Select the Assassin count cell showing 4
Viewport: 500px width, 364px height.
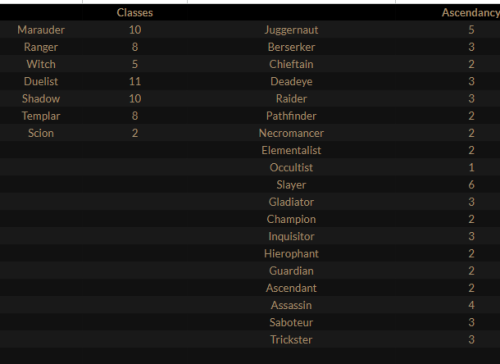(471, 305)
